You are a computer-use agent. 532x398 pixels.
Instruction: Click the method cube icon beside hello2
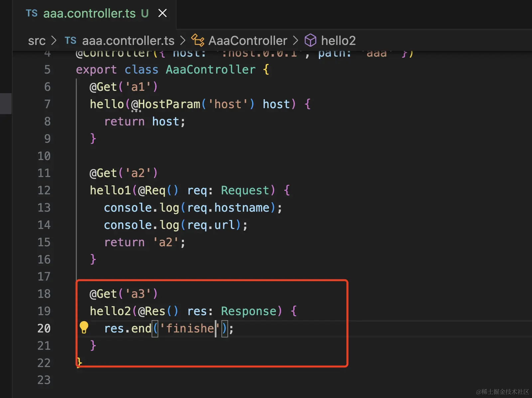311,40
